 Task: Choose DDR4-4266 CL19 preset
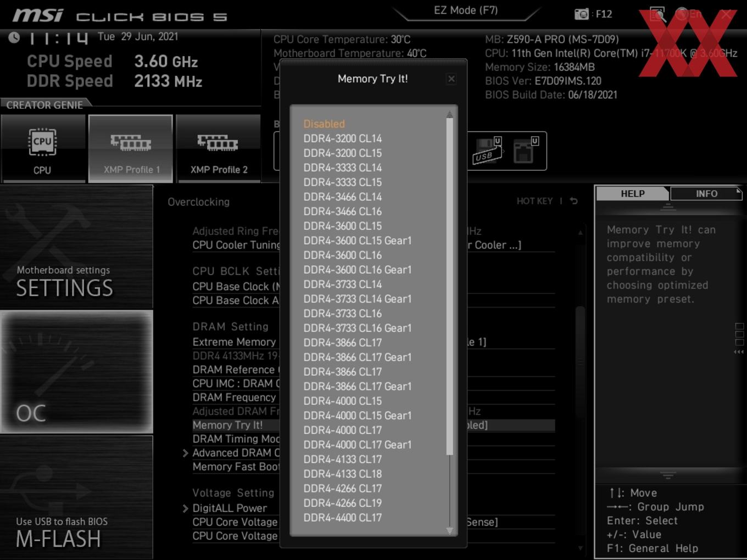tap(343, 502)
